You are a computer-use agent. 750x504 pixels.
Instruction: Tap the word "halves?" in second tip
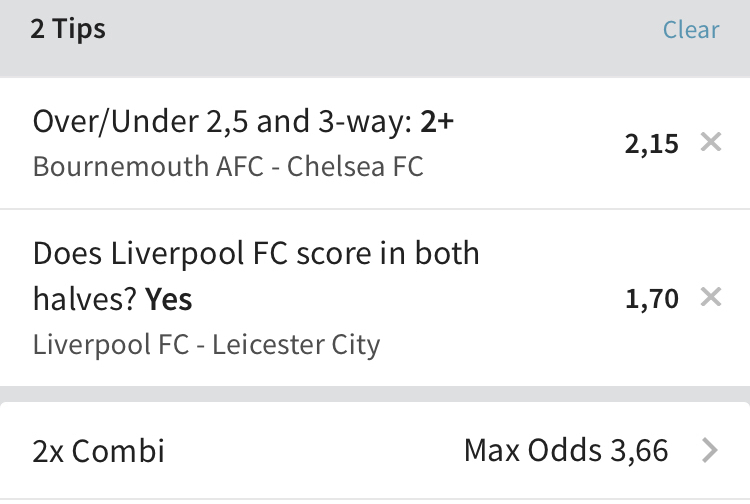point(84,298)
